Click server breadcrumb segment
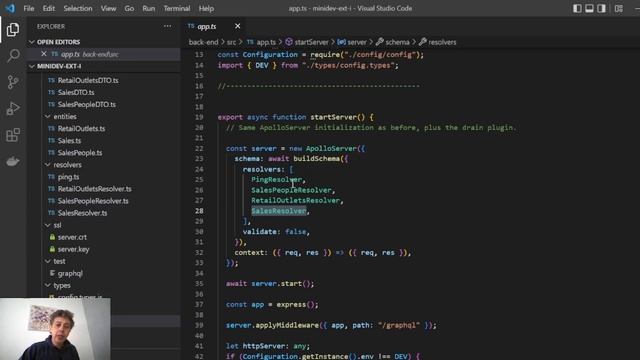The width and height of the screenshot is (640, 360). click(x=357, y=42)
